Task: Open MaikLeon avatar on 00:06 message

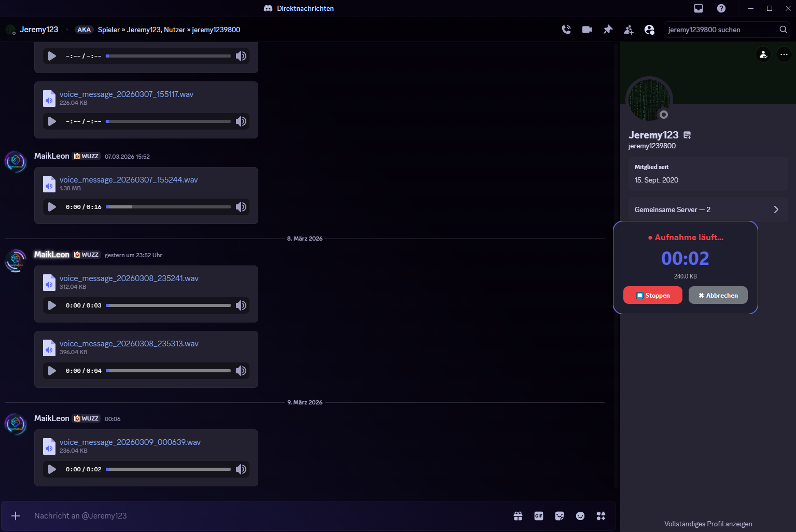Action: point(16,424)
